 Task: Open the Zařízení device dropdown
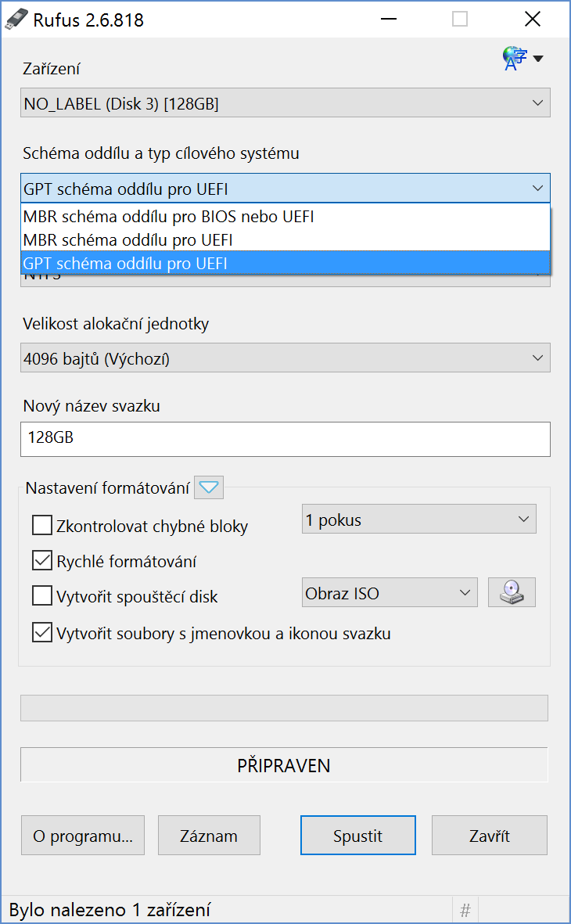(x=285, y=103)
